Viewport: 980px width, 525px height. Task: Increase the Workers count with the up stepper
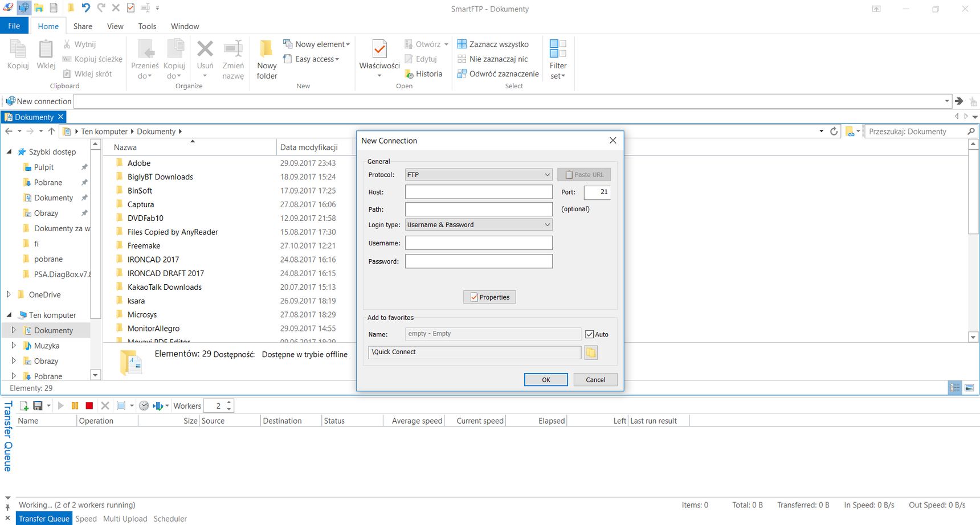pos(229,403)
